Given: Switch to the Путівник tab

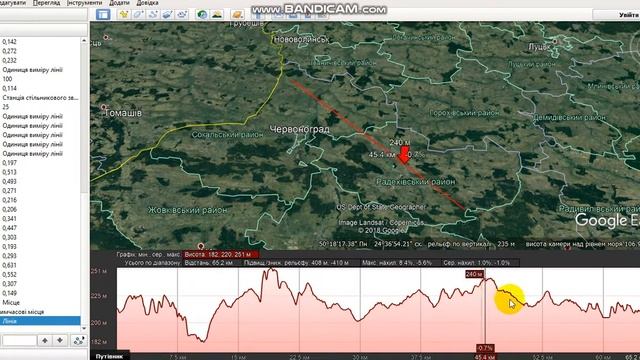Looking at the screenshot, I should [110, 356].
